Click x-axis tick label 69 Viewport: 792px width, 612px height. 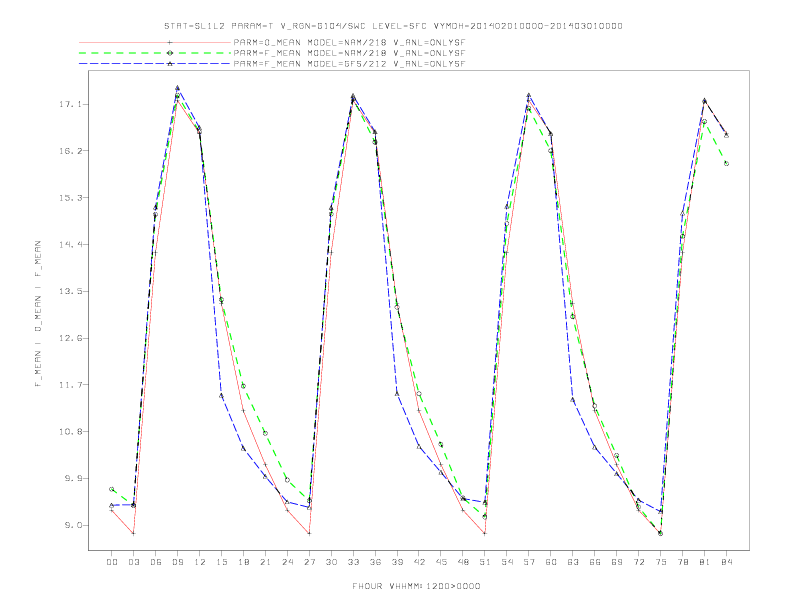(617, 562)
